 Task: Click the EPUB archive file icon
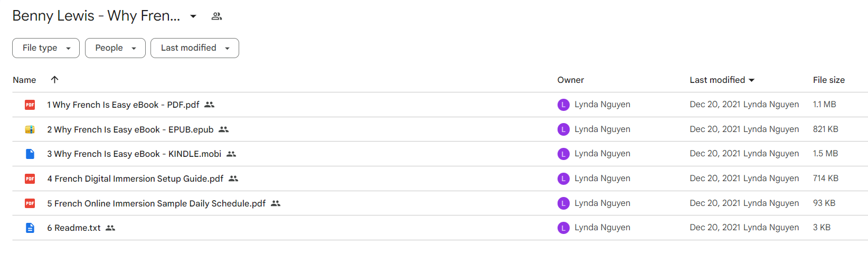coord(30,129)
